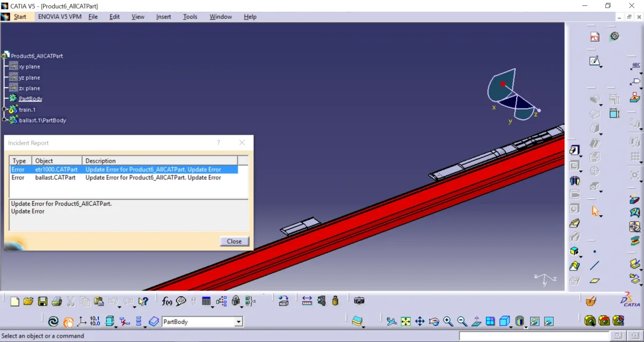The height and width of the screenshot is (342, 644).
Task: Expand the train.1 tree node
Action: pyautogui.click(x=5, y=110)
